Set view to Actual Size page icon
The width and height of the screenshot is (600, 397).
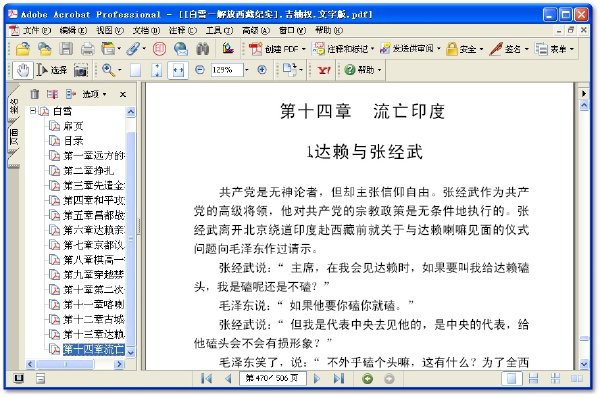coord(135,70)
